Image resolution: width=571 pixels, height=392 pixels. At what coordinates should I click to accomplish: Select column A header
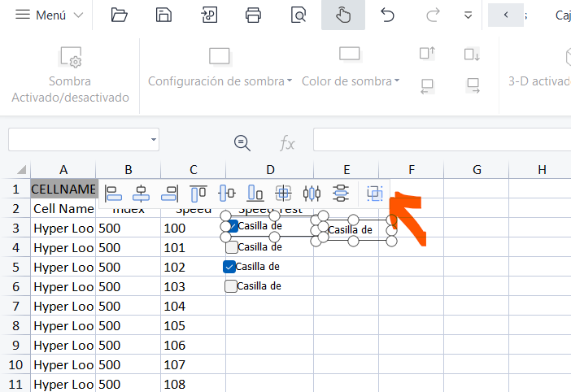(x=63, y=170)
